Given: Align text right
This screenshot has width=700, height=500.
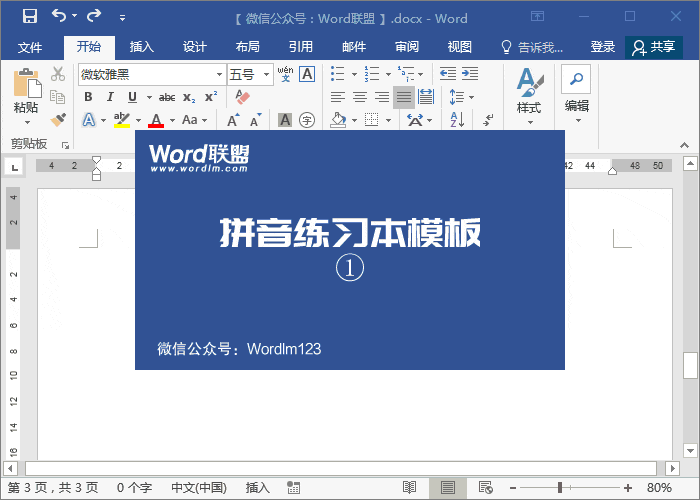Looking at the screenshot, I should [382, 97].
